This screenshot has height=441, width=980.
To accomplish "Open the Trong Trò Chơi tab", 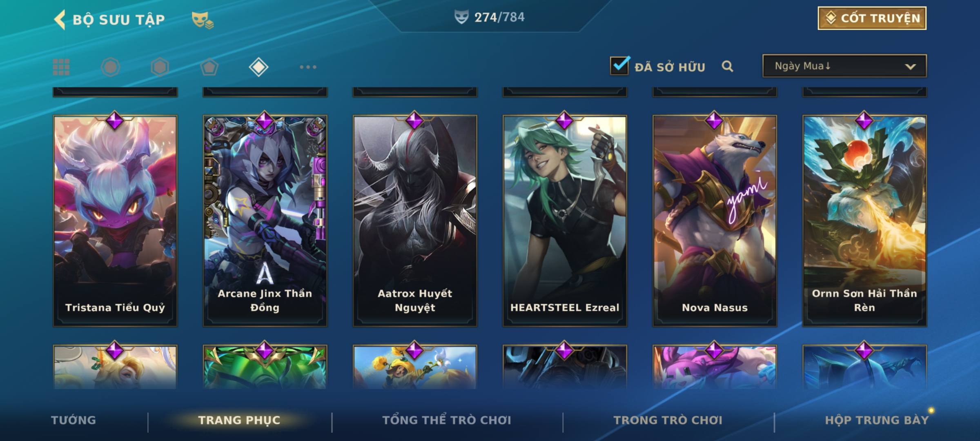I will [x=668, y=420].
